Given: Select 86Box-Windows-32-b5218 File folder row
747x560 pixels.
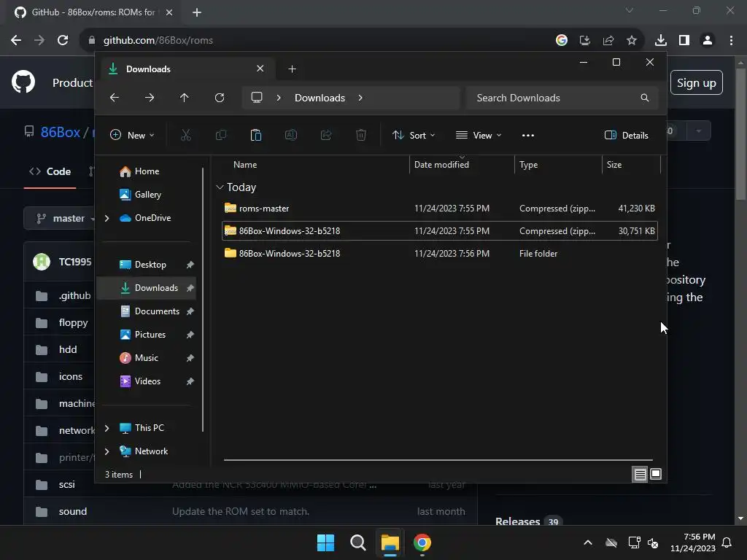Looking at the screenshot, I should pyautogui.click(x=440, y=253).
